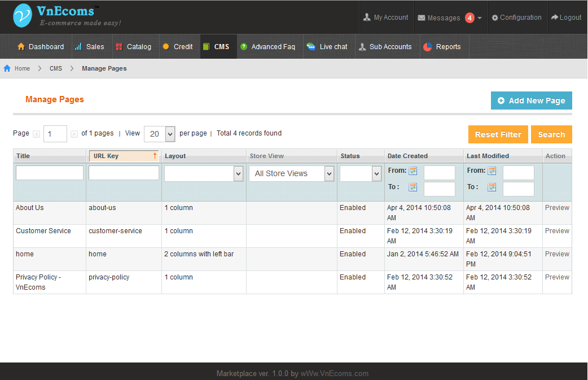This screenshot has width=588, height=380.
Task: Click the Messages envelope icon
Action: 422,18
